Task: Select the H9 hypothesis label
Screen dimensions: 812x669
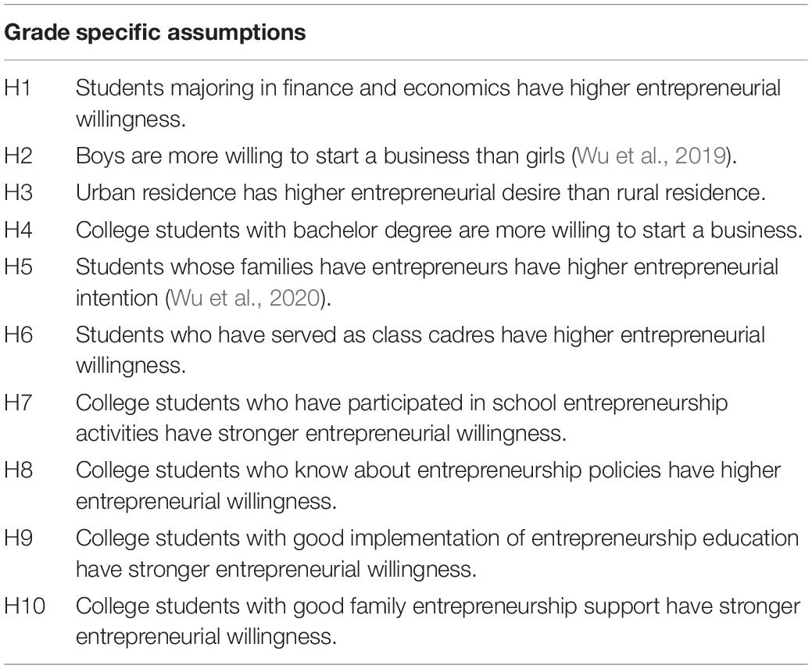Action: [x=18, y=538]
